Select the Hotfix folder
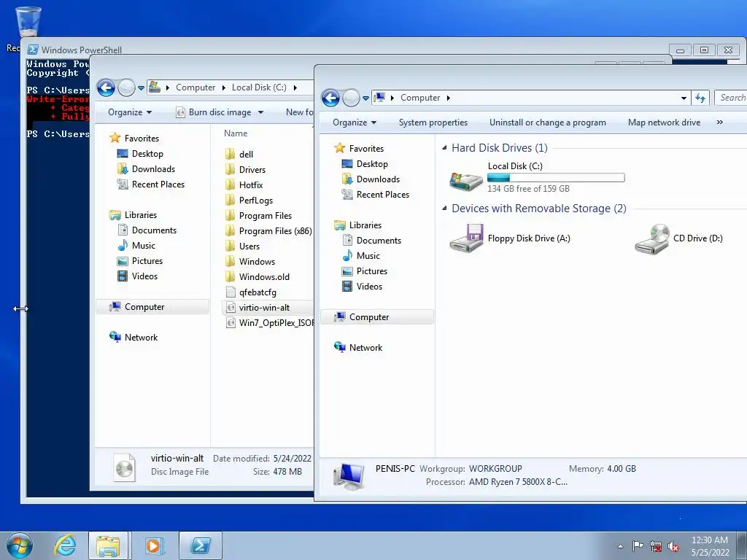The width and height of the screenshot is (747, 560). (251, 184)
